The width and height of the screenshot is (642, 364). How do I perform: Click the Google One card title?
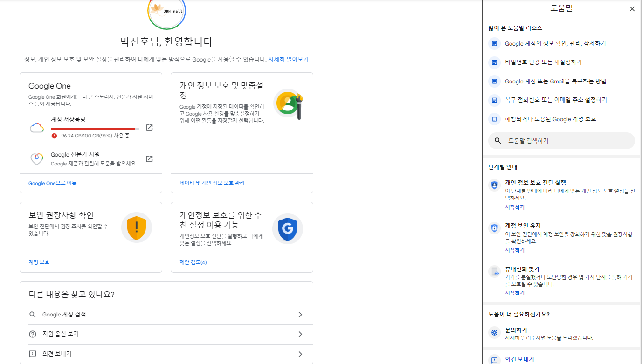(x=49, y=86)
